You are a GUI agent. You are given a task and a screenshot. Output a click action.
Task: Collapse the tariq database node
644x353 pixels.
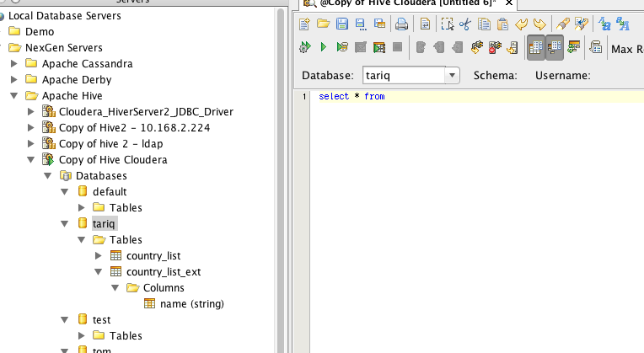tap(64, 224)
